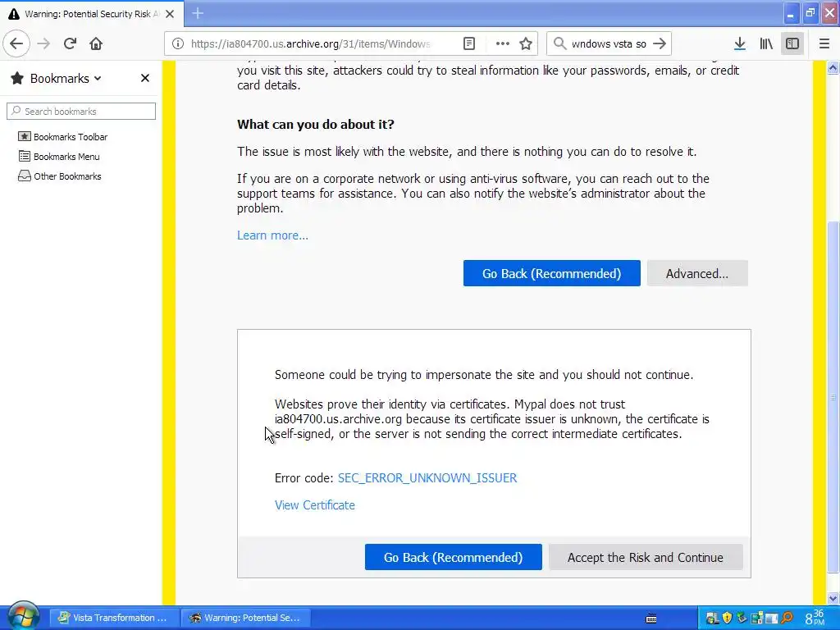Click the search box with 'wndows vsta so'
This screenshot has height=630, width=840.
pyautogui.click(x=609, y=43)
